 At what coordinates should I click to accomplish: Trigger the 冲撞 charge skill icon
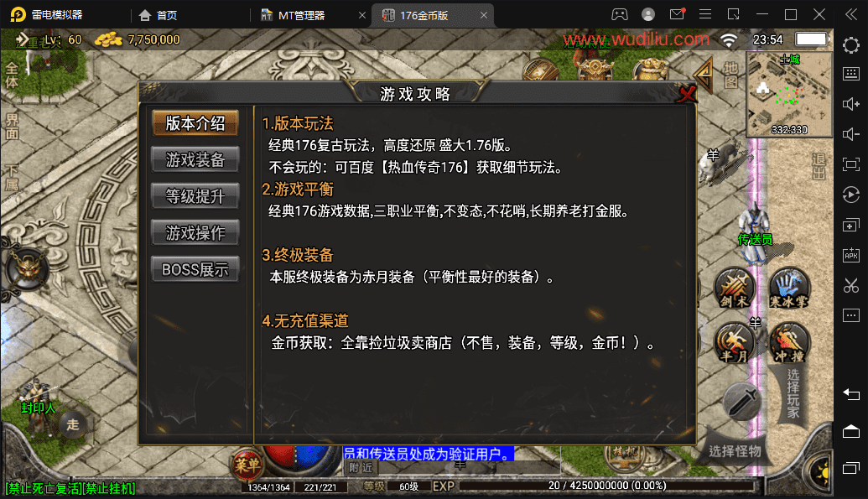789,343
